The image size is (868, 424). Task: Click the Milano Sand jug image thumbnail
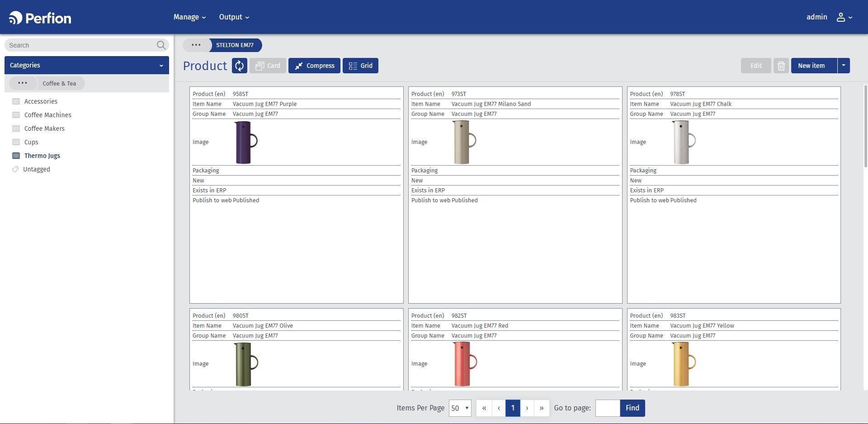click(x=465, y=142)
